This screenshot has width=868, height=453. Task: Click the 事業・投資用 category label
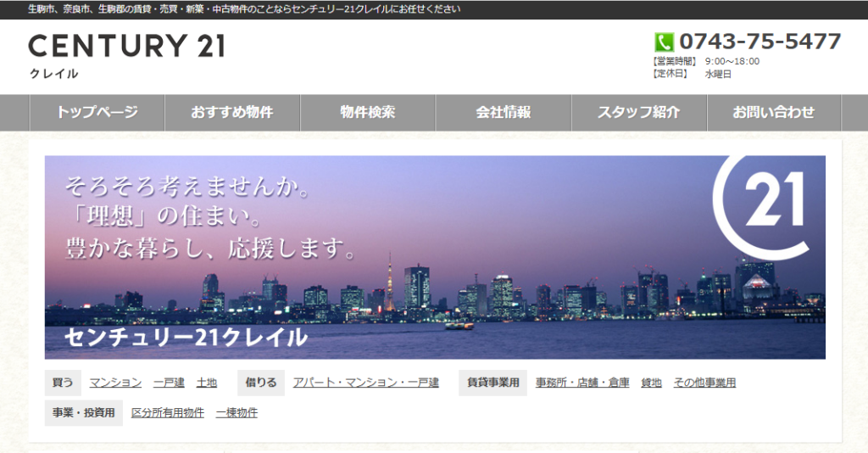click(84, 413)
